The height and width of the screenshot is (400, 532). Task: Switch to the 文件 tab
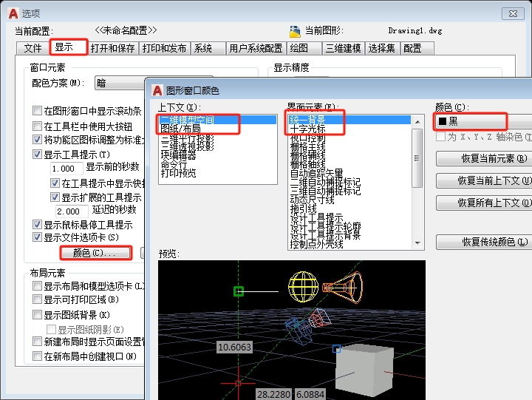[33, 48]
